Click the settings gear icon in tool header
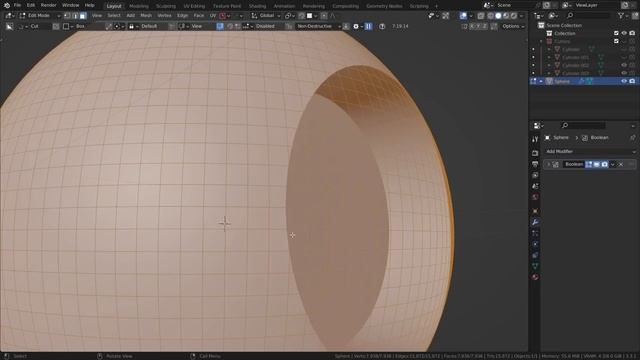The height and width of the screenshot is (360, 640). pos(356,26)
